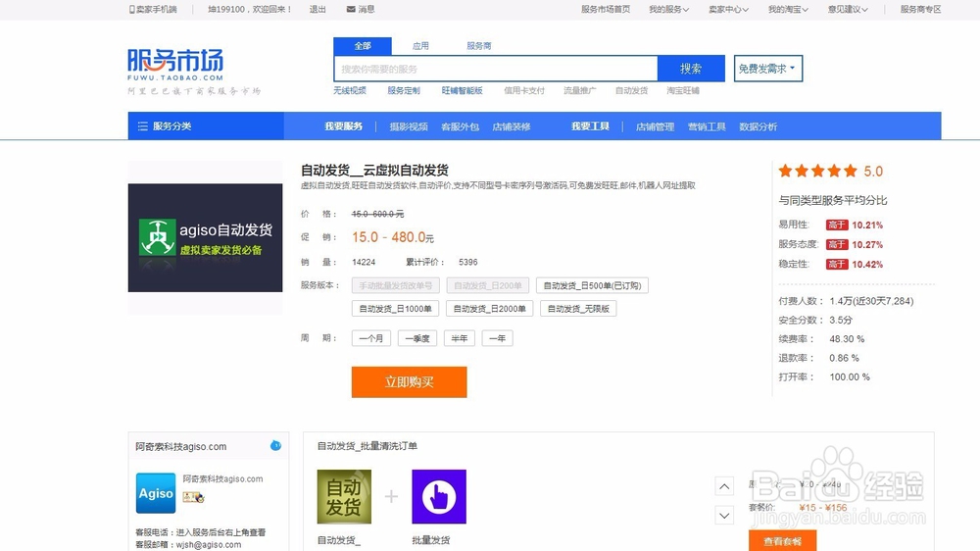
Task: Select version 自动发货_日500单(已订购)
Action: coord(593,285)
